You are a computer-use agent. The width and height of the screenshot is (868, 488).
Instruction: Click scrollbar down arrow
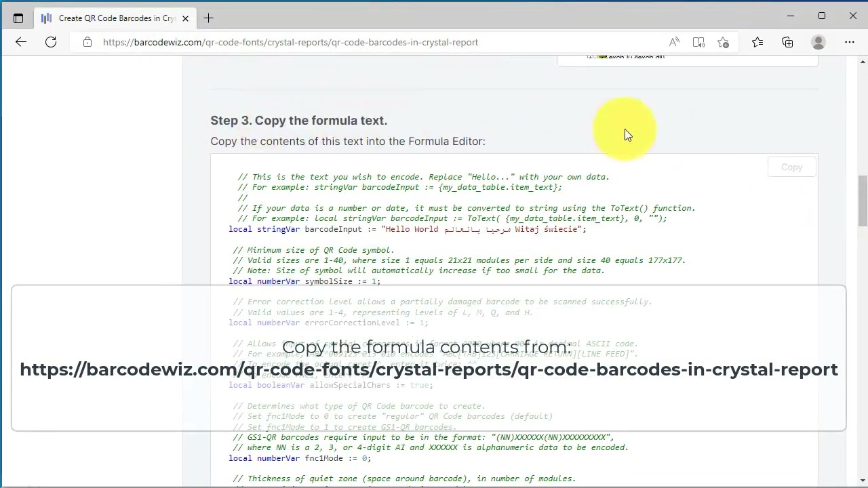pos(863,482)
